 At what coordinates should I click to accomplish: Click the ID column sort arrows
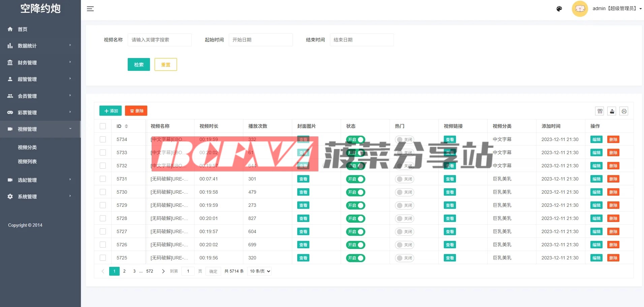126,126
